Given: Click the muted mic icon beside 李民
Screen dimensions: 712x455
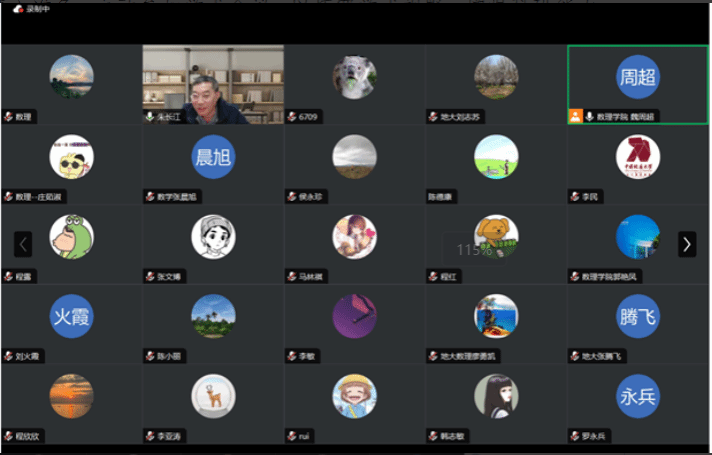Looking at the screenshot, I should point(574,197).
